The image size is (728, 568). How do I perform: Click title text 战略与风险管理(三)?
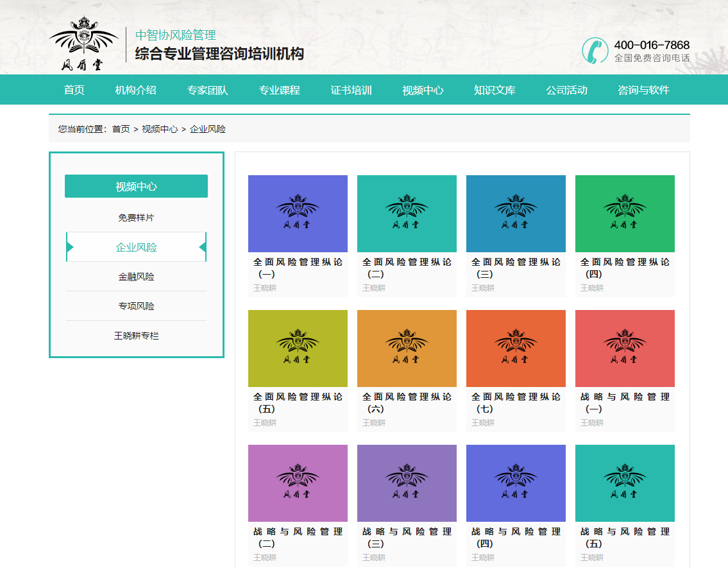coord(407,537)
